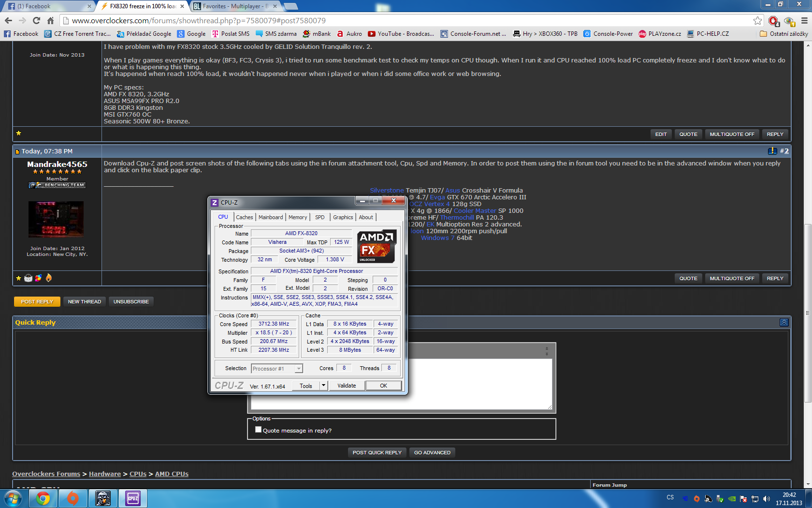Open the Překladač Google bookmark
812x508 pixels.
144,34
